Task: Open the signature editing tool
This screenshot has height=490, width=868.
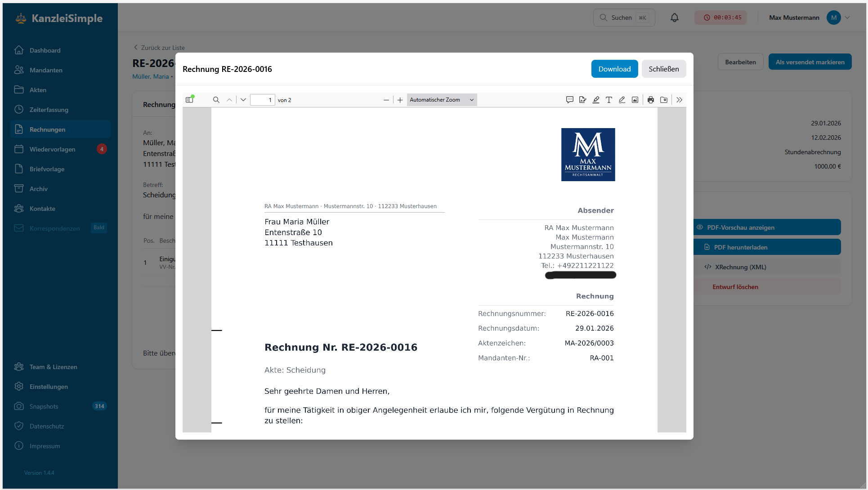Action: pos(583,99)
